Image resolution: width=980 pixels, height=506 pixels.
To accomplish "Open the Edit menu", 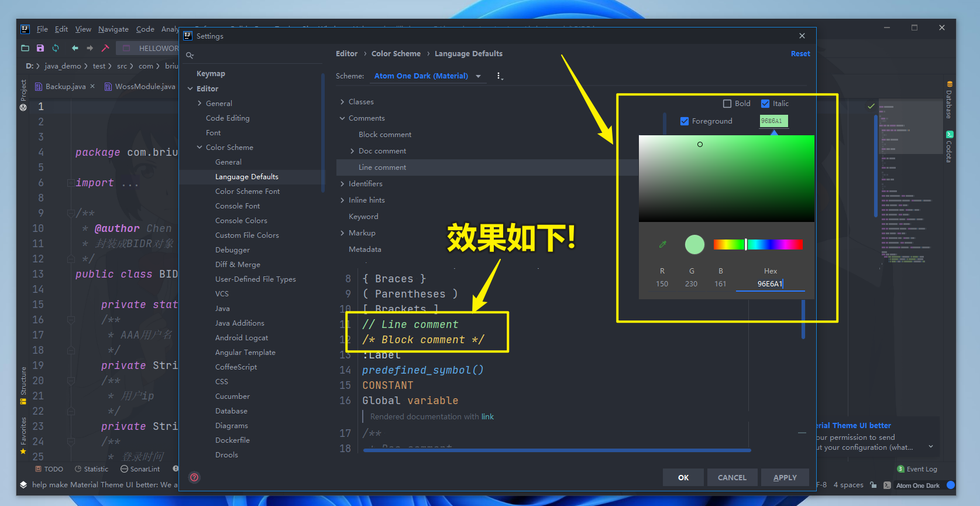I will (61, 29).
